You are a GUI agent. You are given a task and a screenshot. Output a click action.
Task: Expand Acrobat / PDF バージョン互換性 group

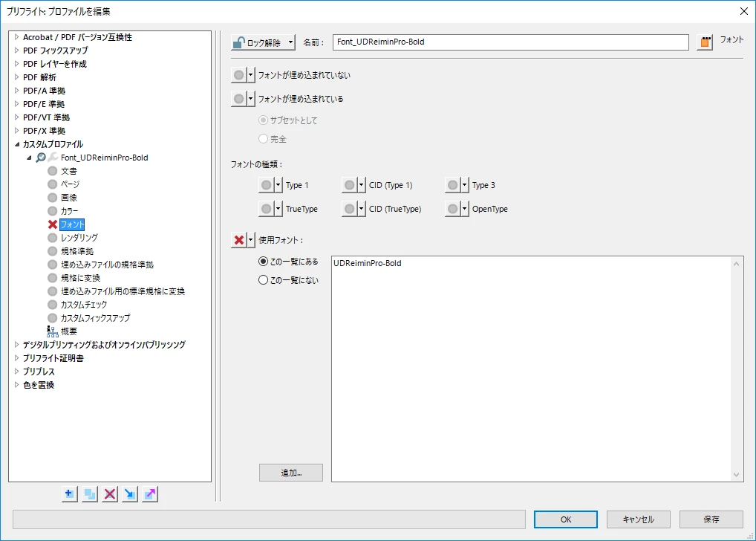coord(16,36)
